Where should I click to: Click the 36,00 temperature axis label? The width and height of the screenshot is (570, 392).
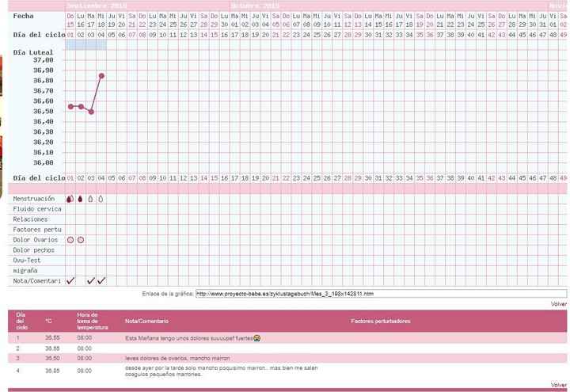pyautogui.click(x=44, y=162)
